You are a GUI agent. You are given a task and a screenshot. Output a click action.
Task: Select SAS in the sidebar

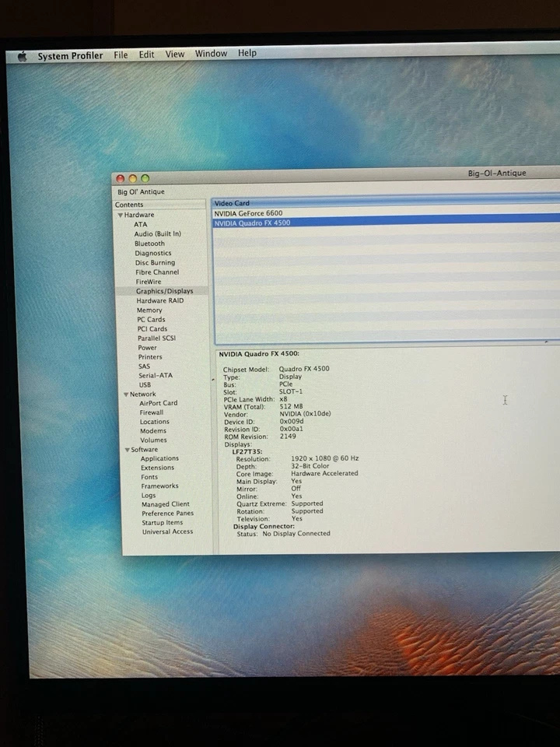pyautogui.click(x=145, y=366)
